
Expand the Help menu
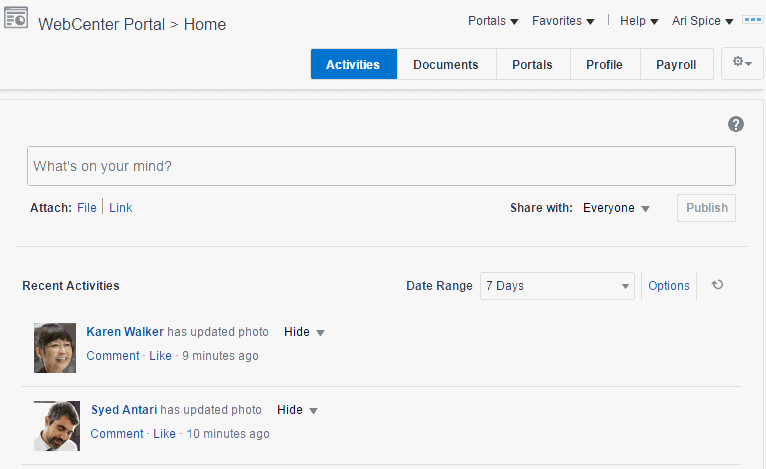pos(638,21)
